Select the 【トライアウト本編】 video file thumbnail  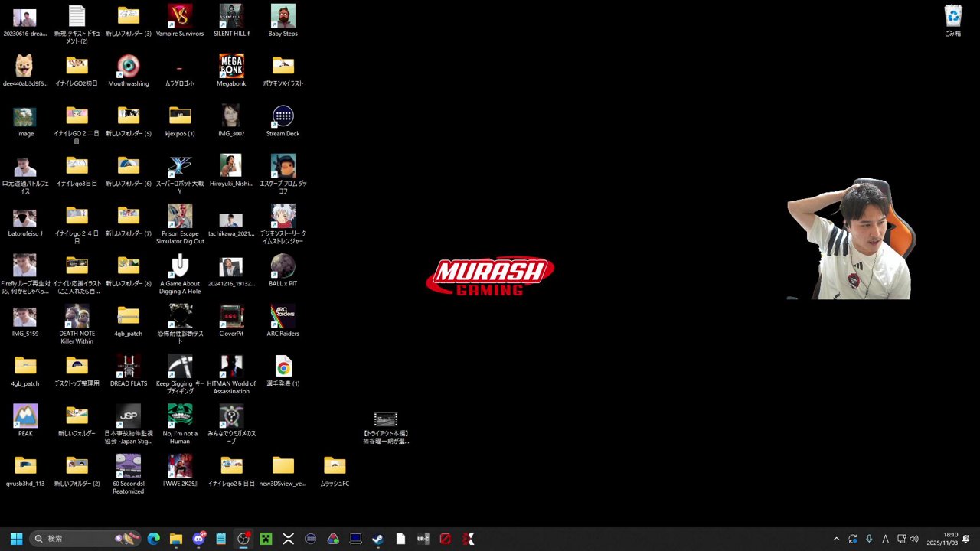(386, 419)
